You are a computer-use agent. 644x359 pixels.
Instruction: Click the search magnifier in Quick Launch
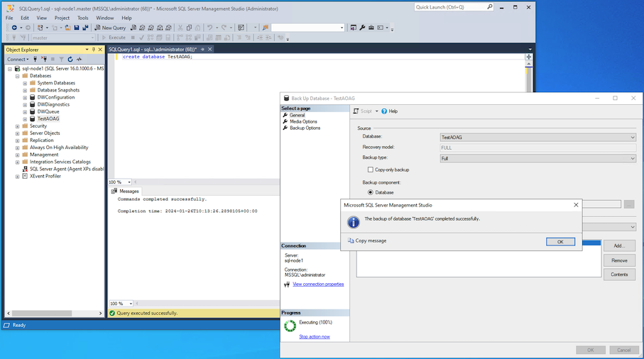[490, 7]
